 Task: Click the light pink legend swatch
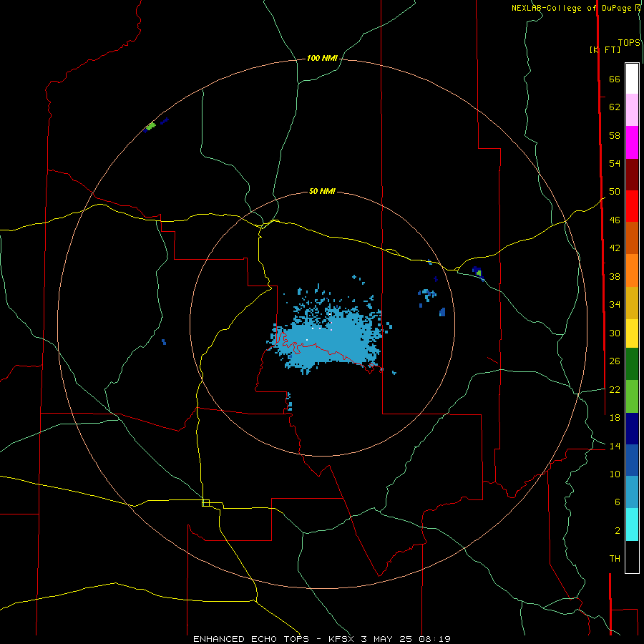click(x=632, y=109)
